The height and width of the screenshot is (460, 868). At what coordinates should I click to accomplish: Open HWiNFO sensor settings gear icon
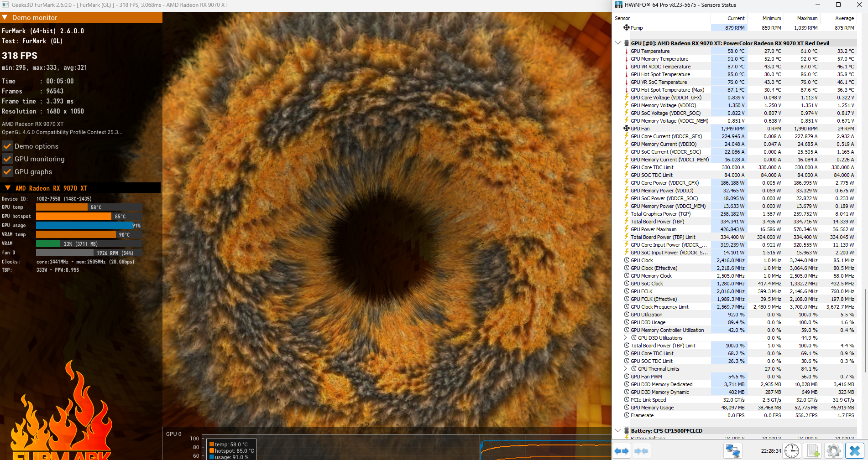[833, 451]
